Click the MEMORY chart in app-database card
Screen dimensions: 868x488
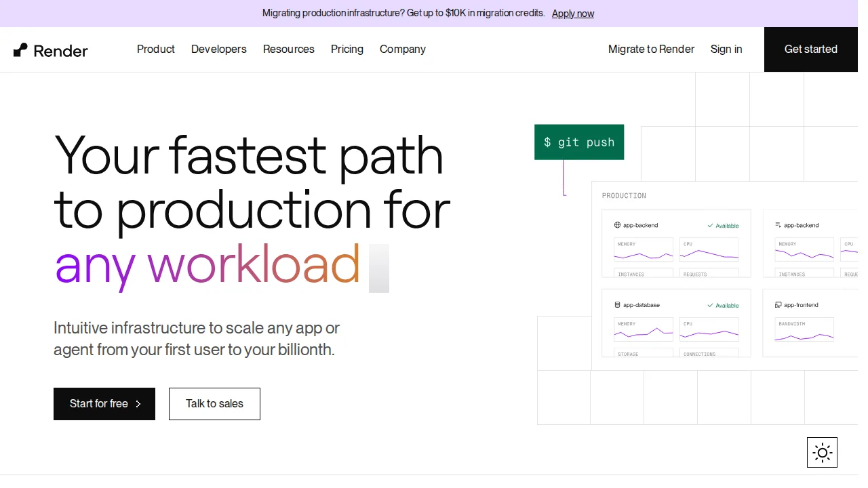tap(644, 329)
